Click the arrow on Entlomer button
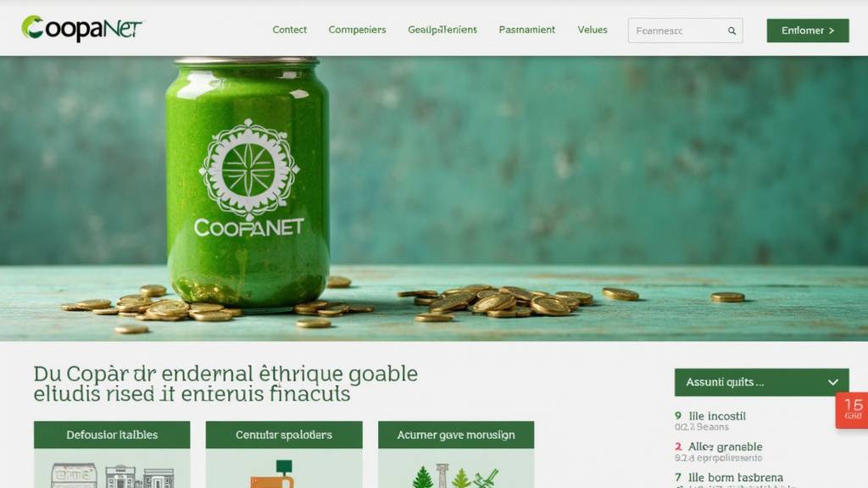This screenshot has height=488, width=868. point(832,31)
